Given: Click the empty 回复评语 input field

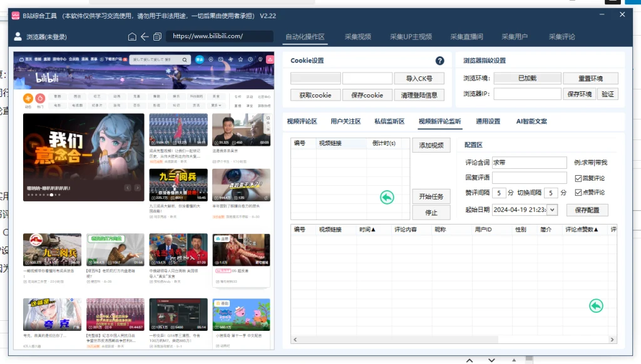Looking at the screenshot, I should (x=530, y=178).
